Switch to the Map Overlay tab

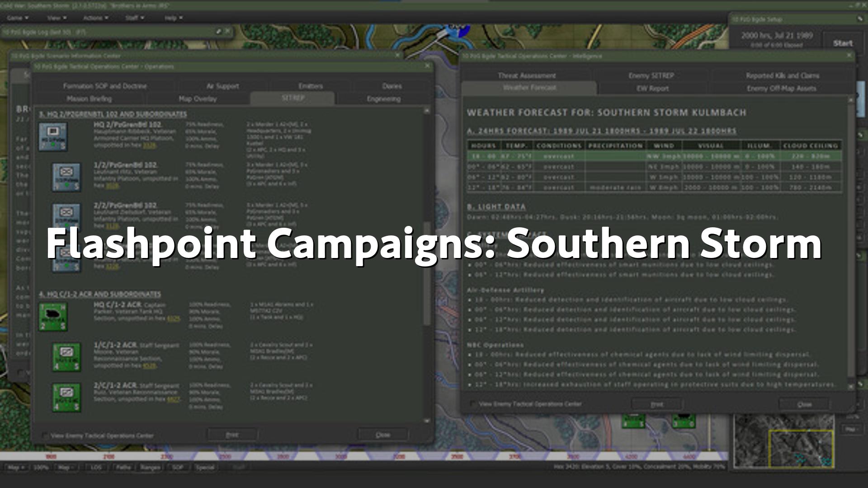(198, 99)
